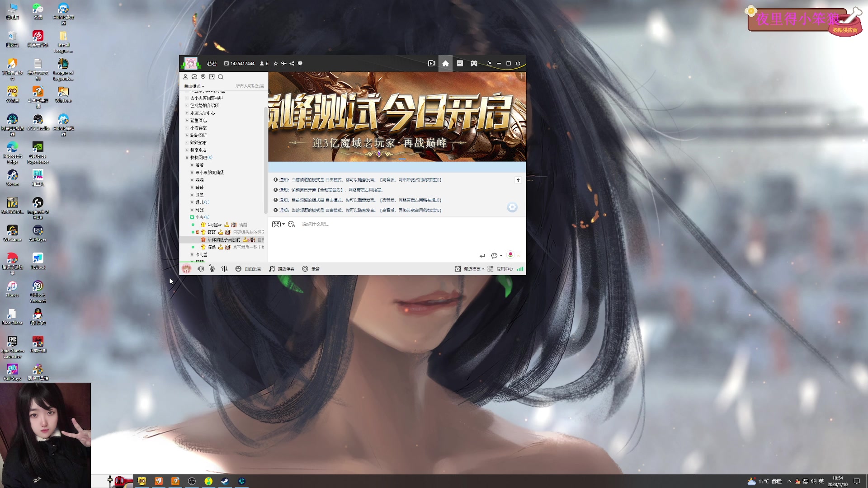Start recording with 录音 button
The image size is (868, 488).
311,269
